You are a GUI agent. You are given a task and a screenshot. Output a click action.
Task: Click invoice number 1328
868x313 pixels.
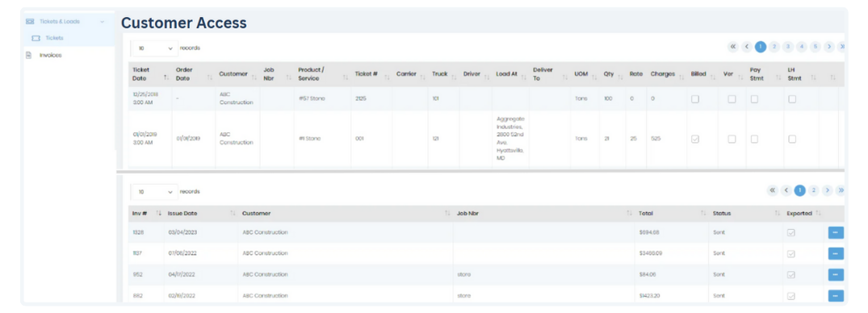coord(138,232)
